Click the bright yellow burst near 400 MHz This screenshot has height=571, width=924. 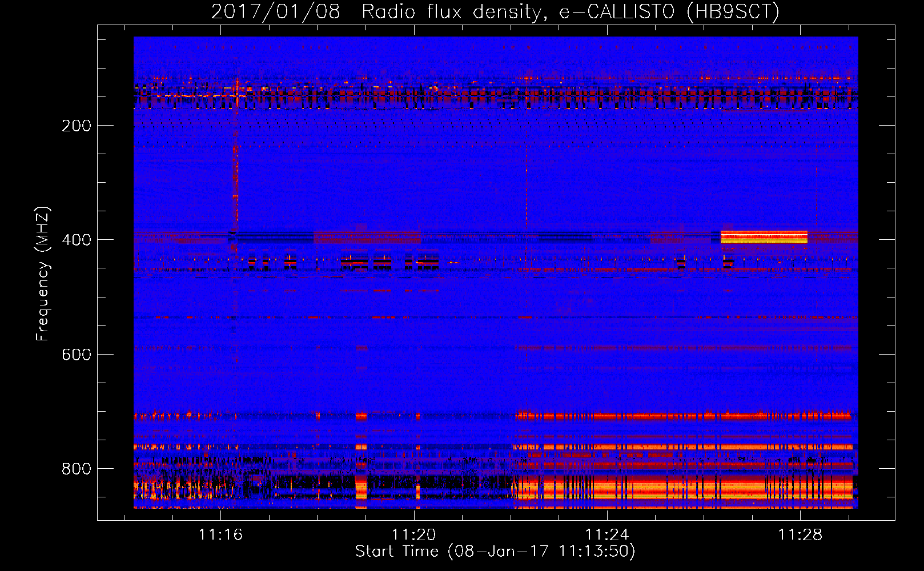(764, 237)
